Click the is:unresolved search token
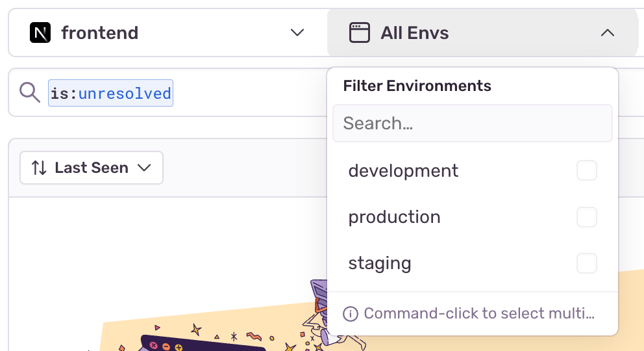The image size is (644, 351). (110, 93)
